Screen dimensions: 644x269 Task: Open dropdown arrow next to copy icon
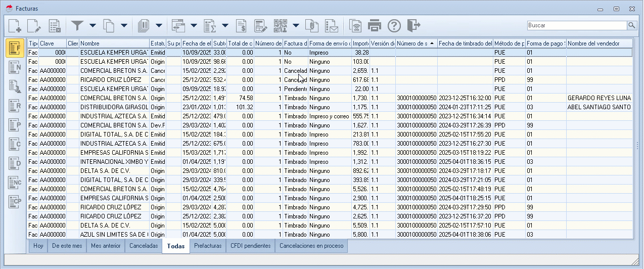(124, 25)
